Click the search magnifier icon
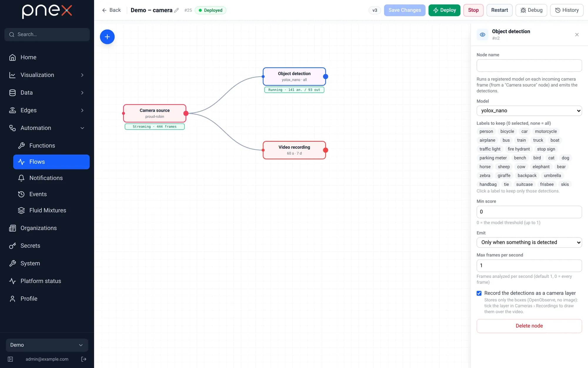The image size is (588, 368). coord(12,34)
